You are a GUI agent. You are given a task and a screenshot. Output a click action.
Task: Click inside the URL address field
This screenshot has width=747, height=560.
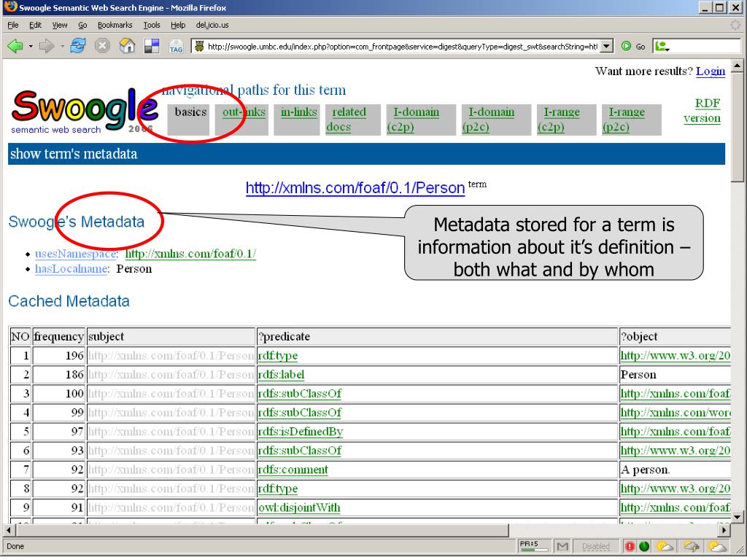(403, 46)
